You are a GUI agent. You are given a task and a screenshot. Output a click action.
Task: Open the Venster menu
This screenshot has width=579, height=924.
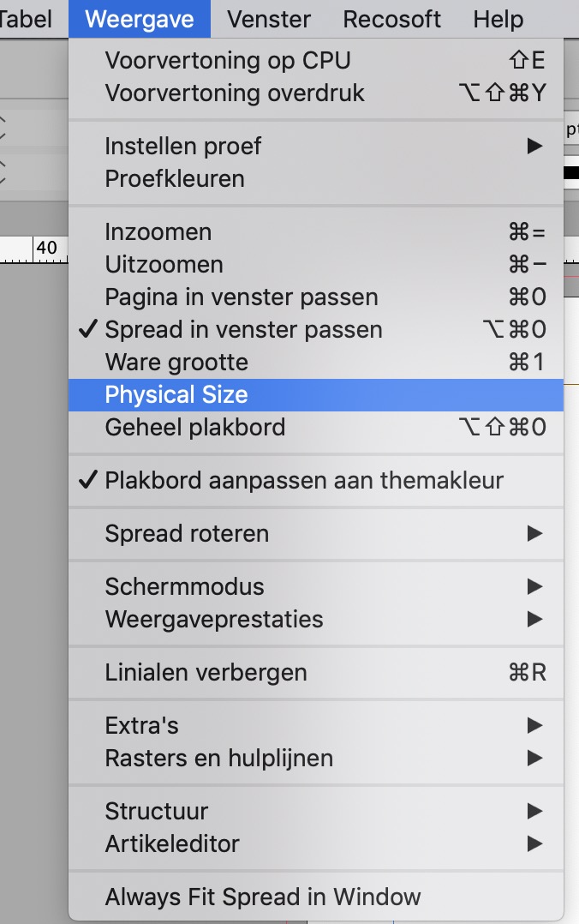click(268, 19)
